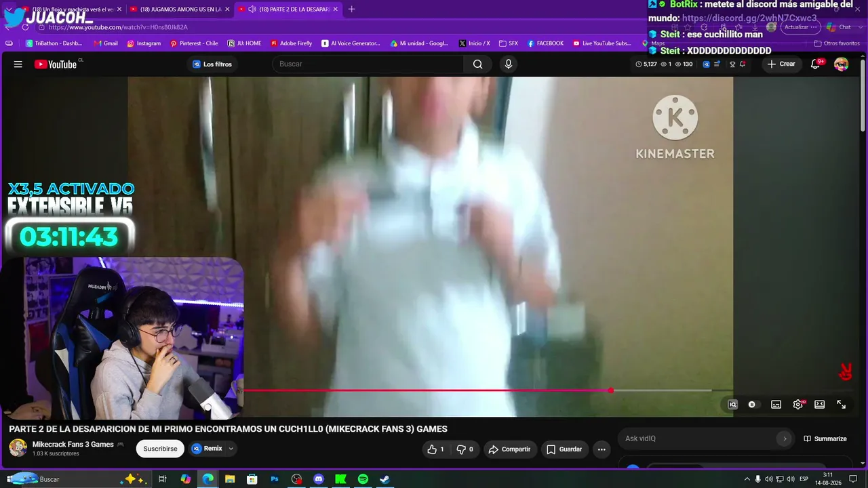Open the more actions ellipsis button
868x488 pixels.
pos(601,449)
